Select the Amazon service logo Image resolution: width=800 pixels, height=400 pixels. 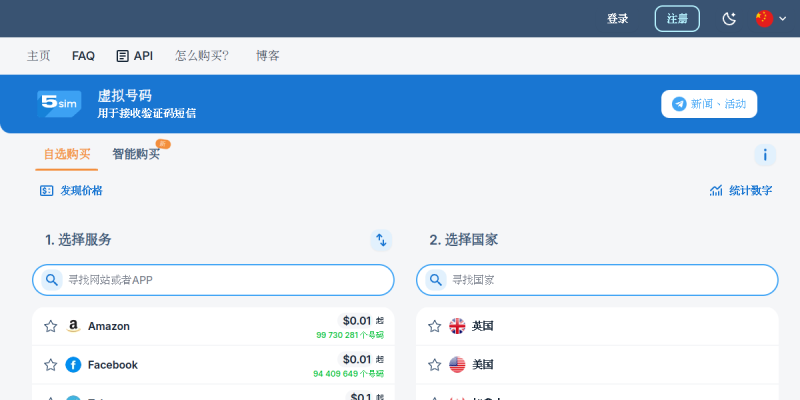point(73,327)
